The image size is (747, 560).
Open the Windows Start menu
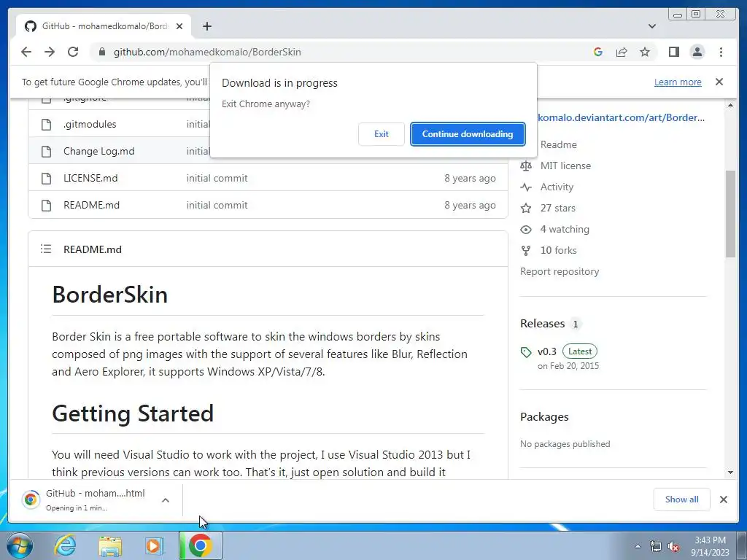point(20,545)
